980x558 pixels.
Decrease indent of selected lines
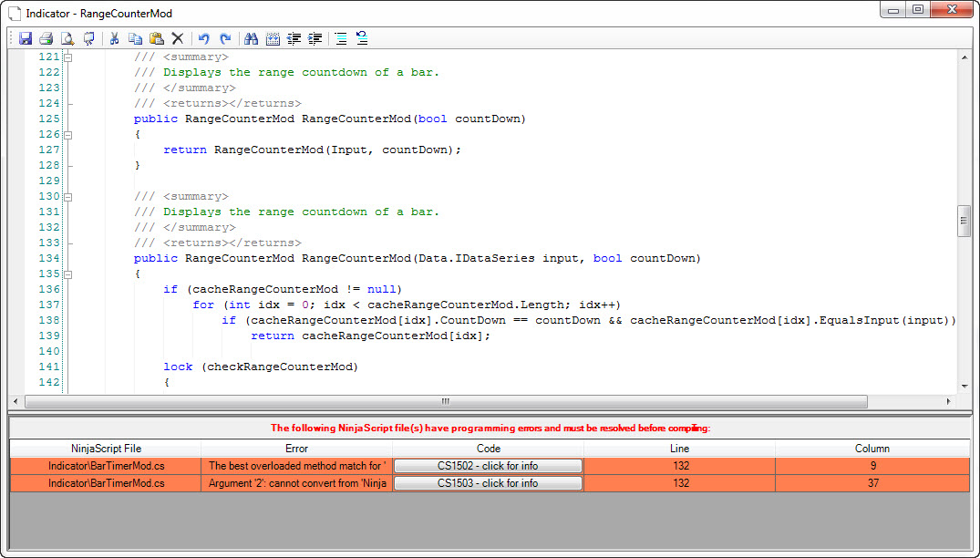[294, 38]
